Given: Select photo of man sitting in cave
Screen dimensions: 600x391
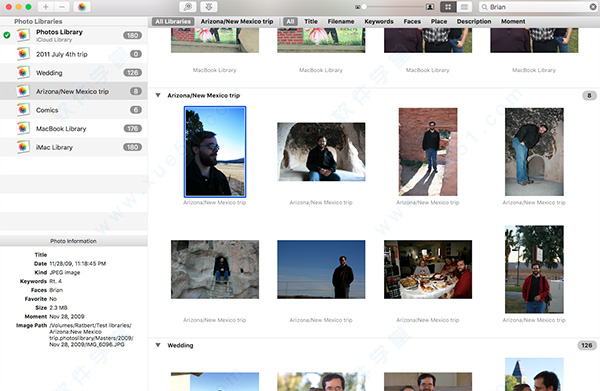Looking at the screenshot, I should 321,152.
